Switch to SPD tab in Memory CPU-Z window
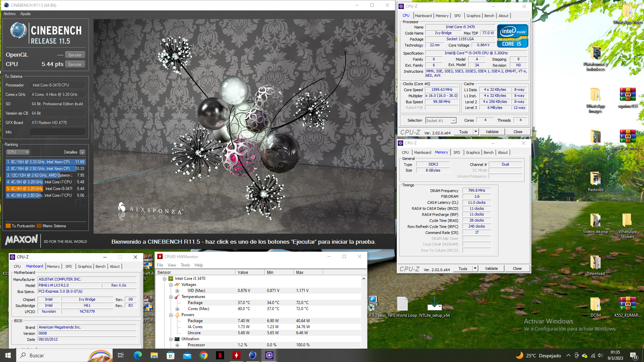644x362 pixels. click(x=457, y=153)
